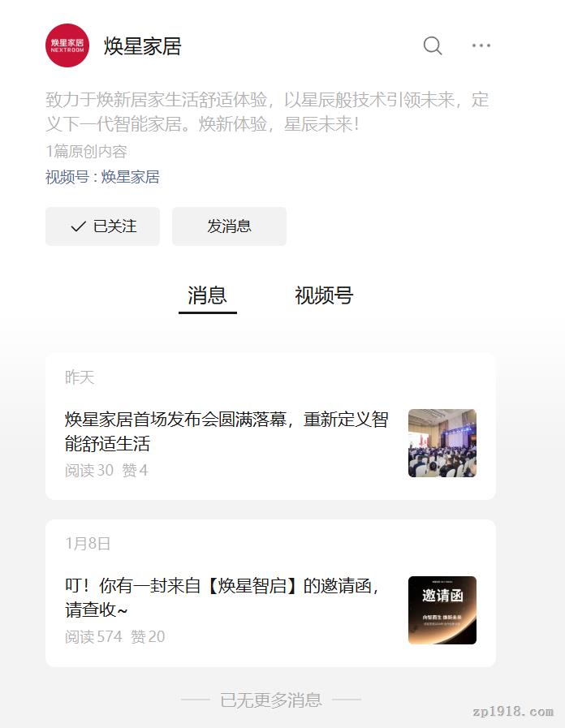Click the 昨天 date label on first card
This screenshot has height=728, width=565.
(80, 377)
